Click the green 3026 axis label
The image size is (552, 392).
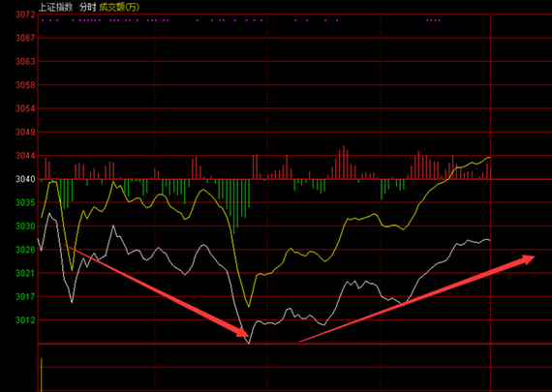[x=25, y=250]
